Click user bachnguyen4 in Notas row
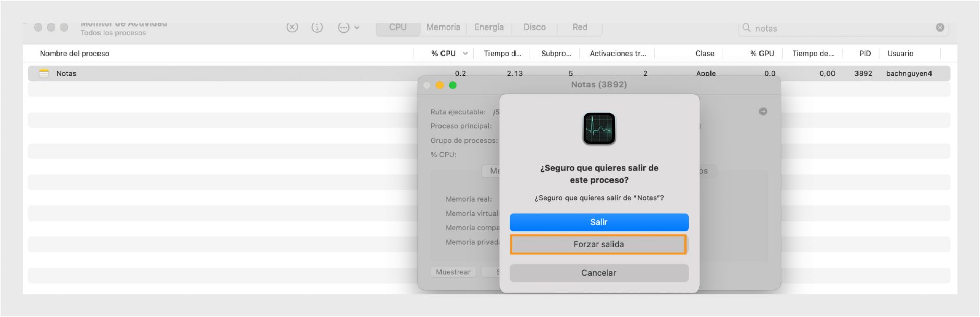 909,74
